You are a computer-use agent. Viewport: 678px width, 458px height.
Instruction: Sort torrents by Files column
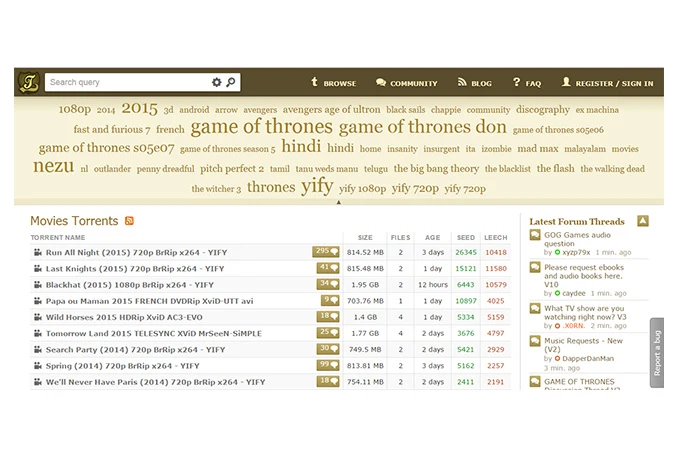coord(400,237)
